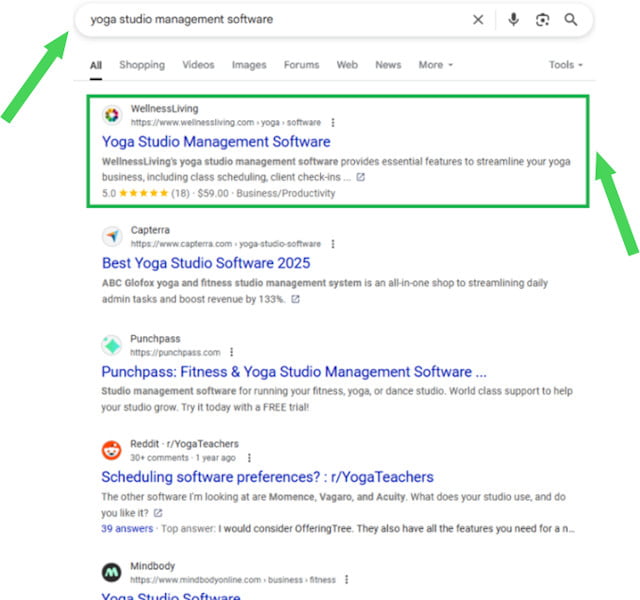Open the Punchpass Fitness & Yoga Studio Management link
Viewport: 640px width, 600px height.
click(x=294, y=372)
